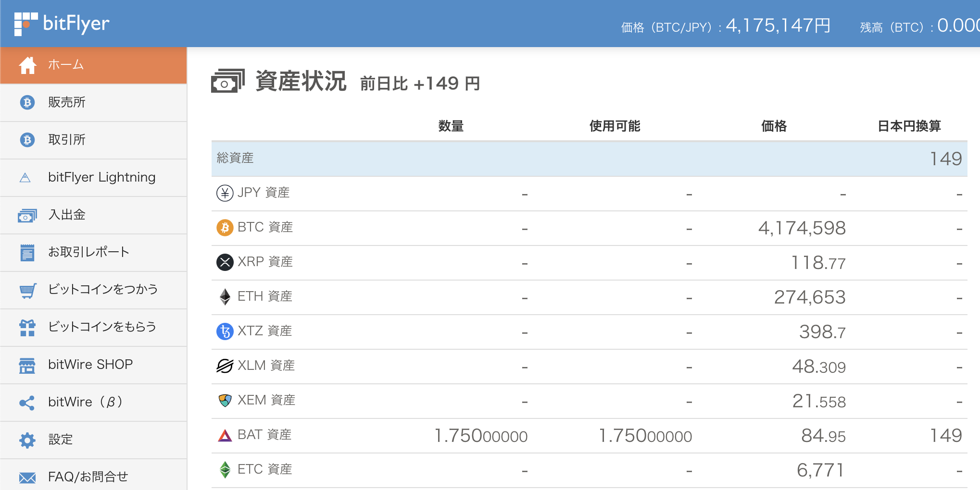The height and width of the screenshot is (490, 980).
Task: Click the wallet icon for 入出金
Action: click(x=27, y=215)
